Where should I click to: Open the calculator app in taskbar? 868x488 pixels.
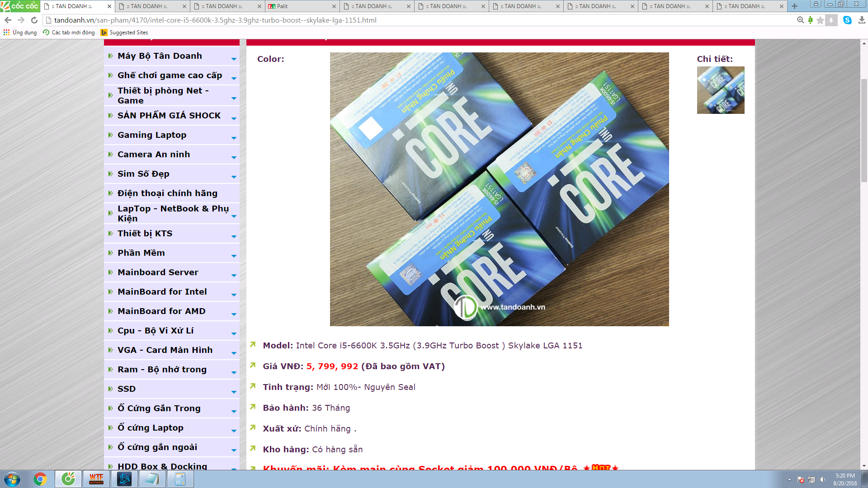click(180, 479)
